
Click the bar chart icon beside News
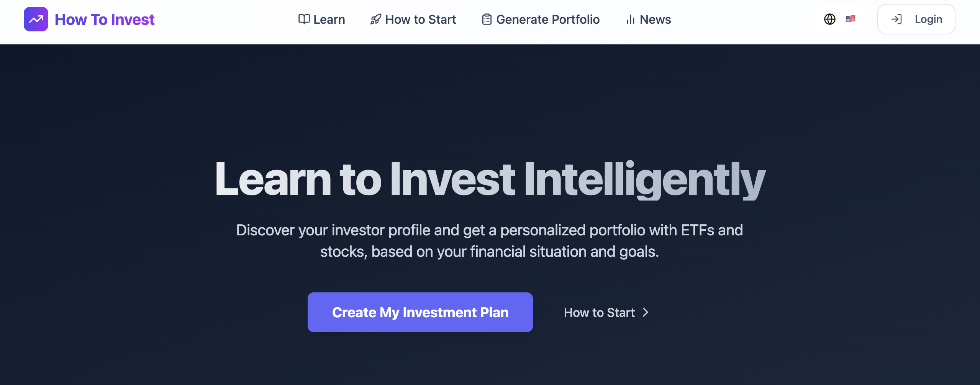tap(630, 19)
